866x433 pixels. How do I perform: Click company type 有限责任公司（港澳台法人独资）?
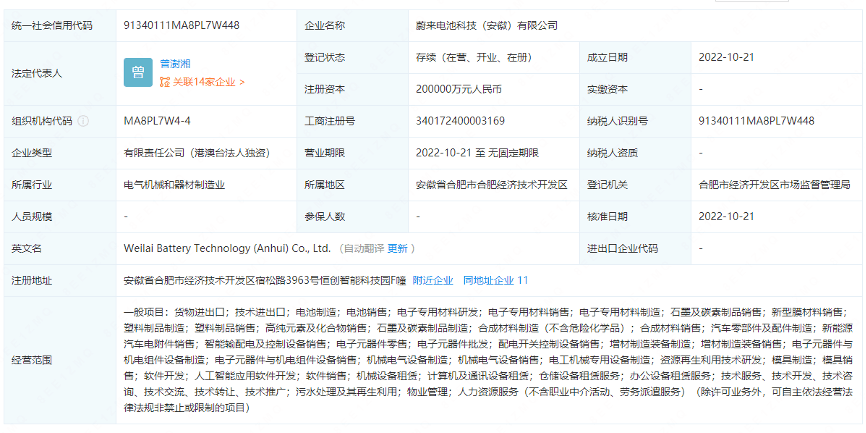[x=197, y=153]
